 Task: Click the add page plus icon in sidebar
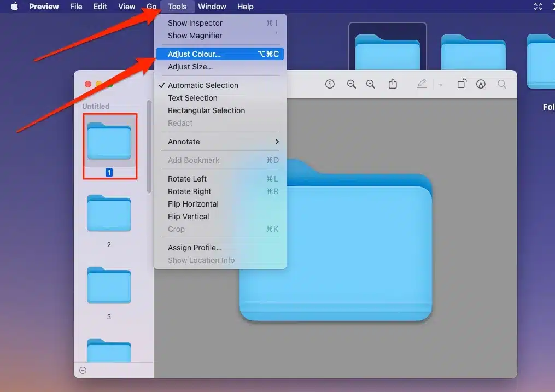click(83, 371)
